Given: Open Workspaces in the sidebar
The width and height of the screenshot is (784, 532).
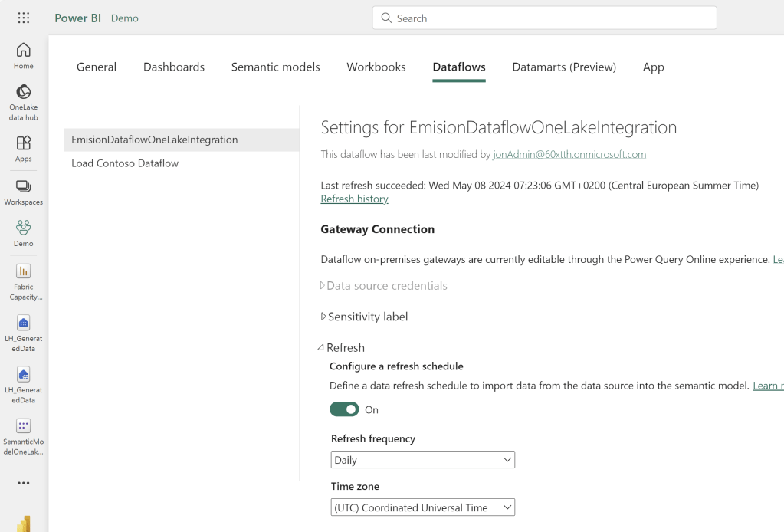Looking at the screenshot, I should click(x=24, y=192).
